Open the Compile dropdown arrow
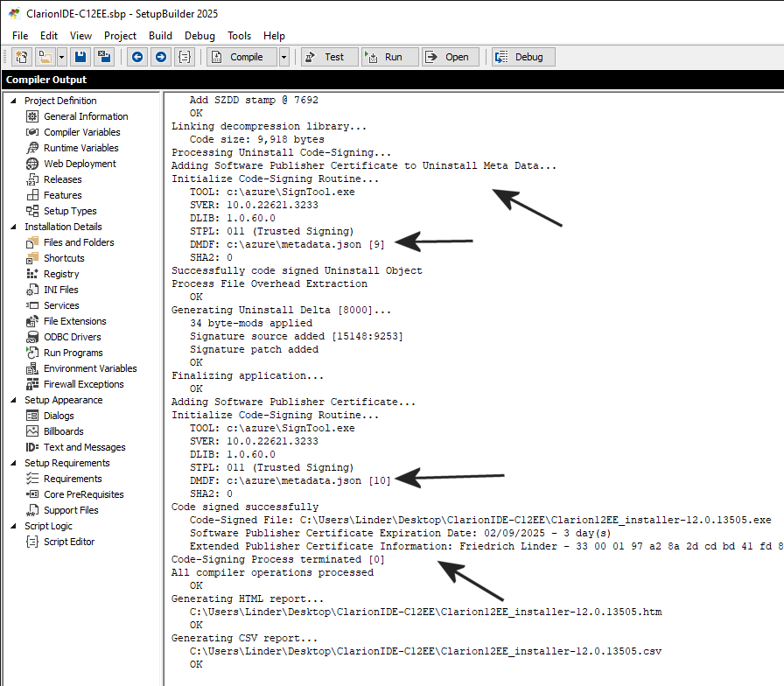This screenshot has height=686, width=784. tap(284, 57)
